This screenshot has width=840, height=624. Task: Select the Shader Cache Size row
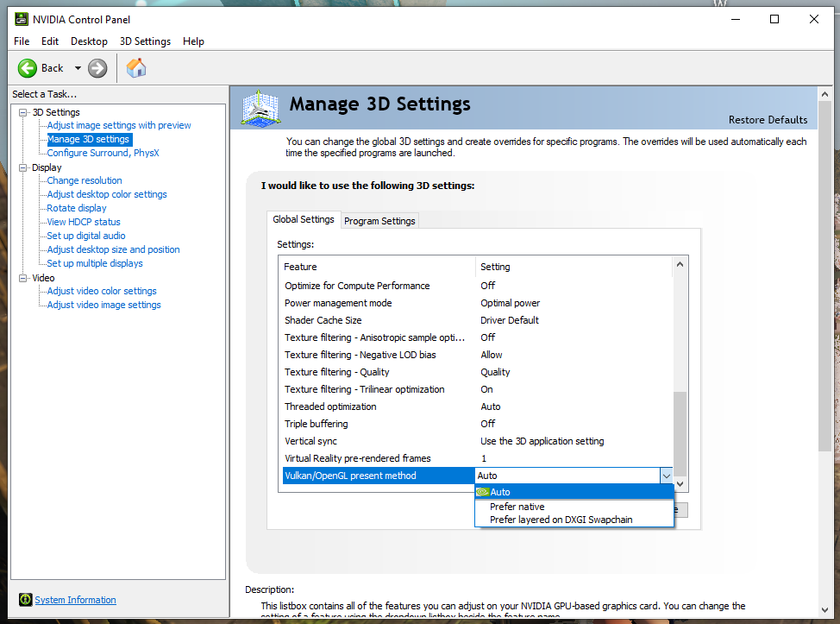tap(477, 320)
